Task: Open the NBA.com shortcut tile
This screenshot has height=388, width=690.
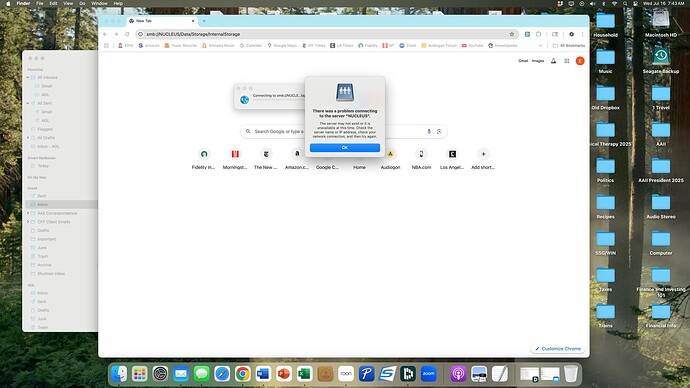Action: coord(421,159)
